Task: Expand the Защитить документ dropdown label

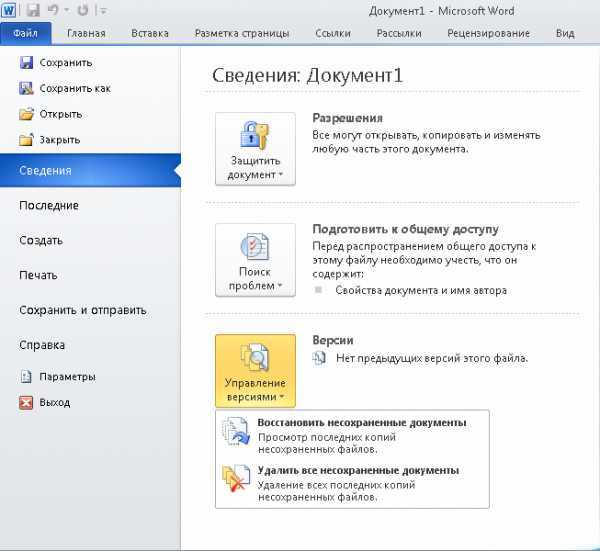Action: [x=255, y=168]
